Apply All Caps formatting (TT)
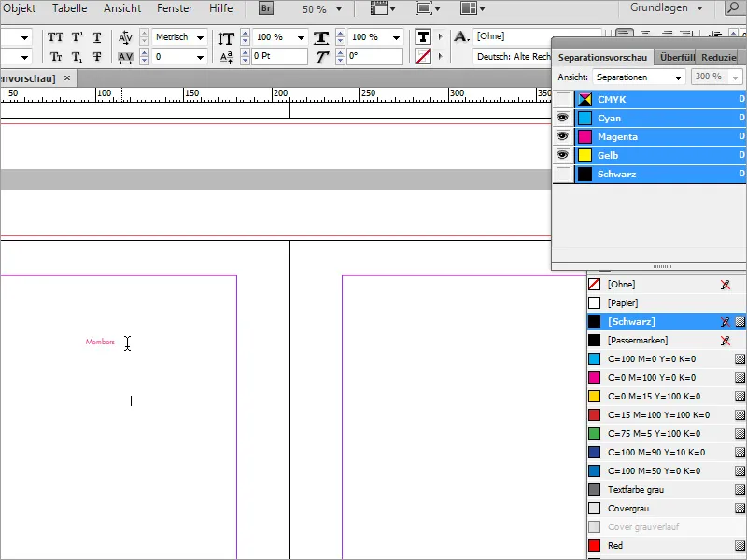The image size is (747, 560). click(x=56, y=37)
